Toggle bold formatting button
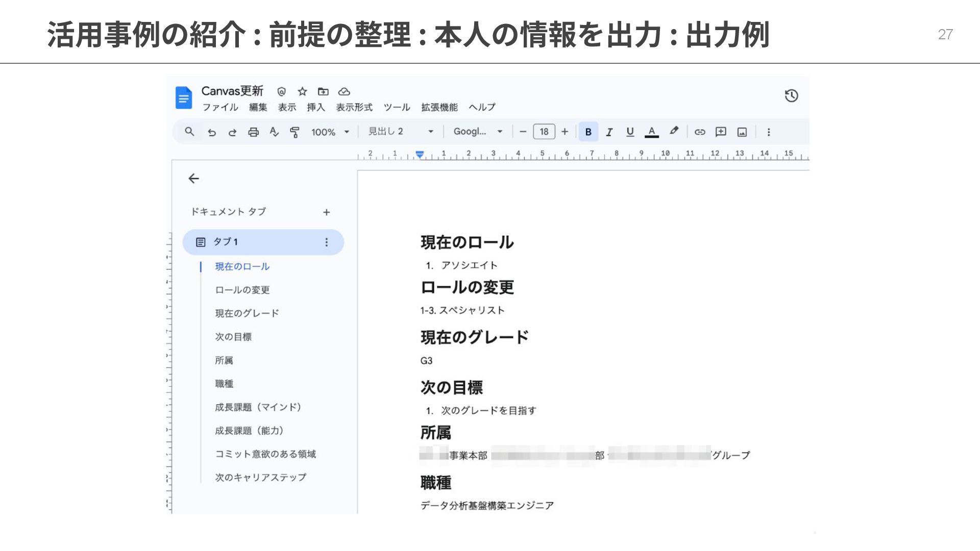This screenshot has height=551, width=980. [x=588, y=132]
